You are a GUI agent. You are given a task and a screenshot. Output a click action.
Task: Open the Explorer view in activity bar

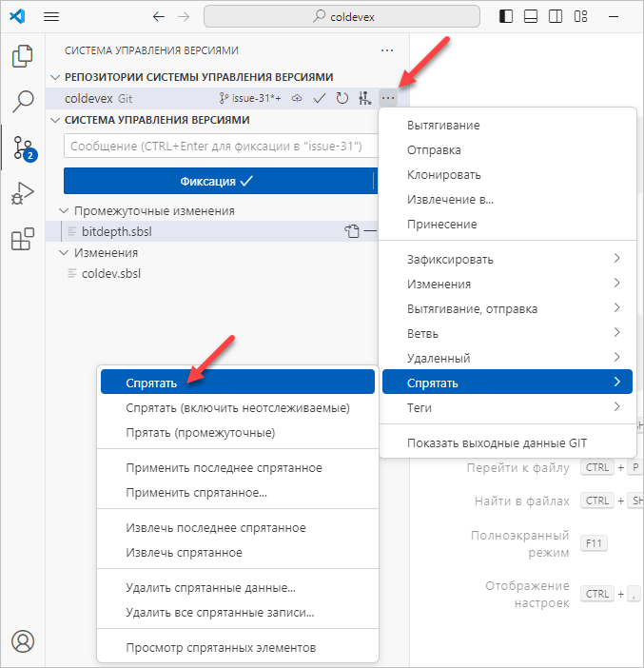[x=22, y=56]
